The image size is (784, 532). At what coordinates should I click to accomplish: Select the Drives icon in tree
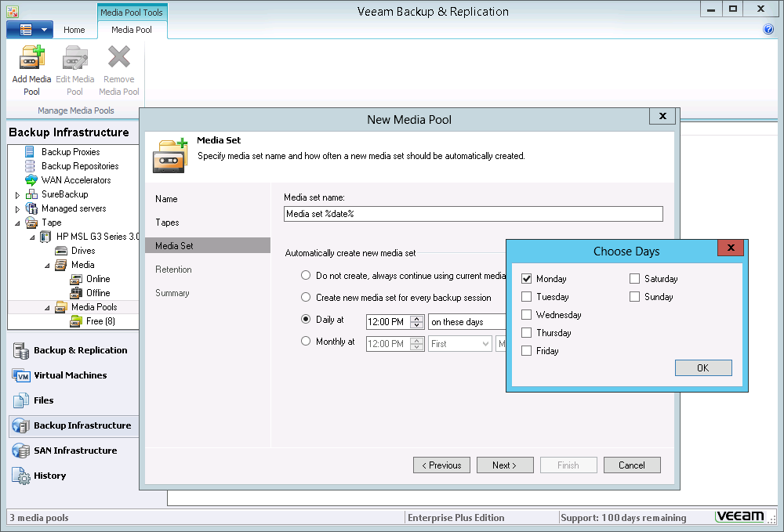pos(61,251)
